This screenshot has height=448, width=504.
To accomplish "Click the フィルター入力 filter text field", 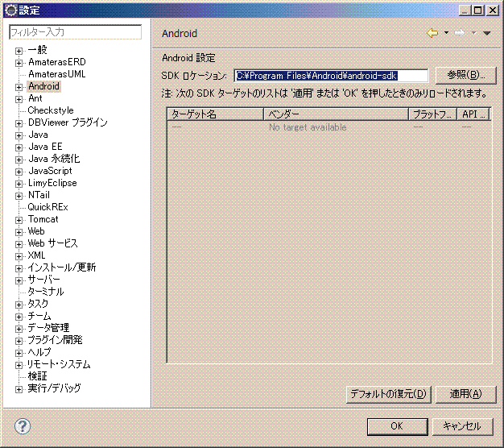I will pyautogui.click(x=75, y=32).
